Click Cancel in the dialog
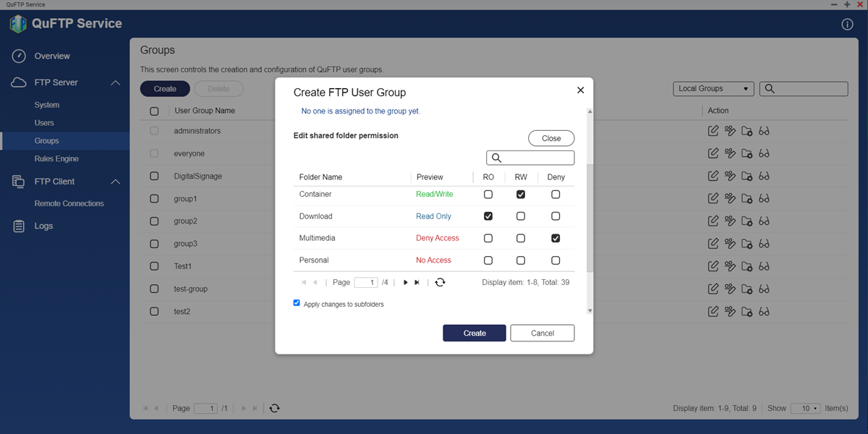Image resolution: width=868 pixels, height=434 pixels. tap(542, 333)
